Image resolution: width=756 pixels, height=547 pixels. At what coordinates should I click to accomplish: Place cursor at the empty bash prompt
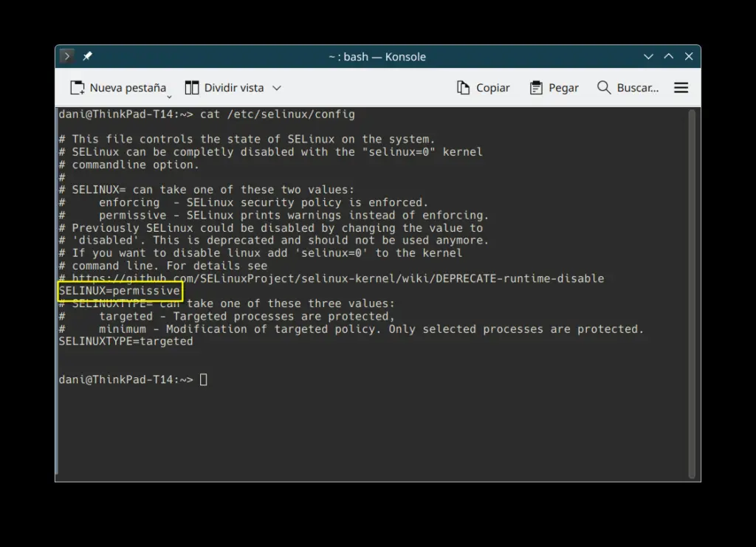(204, 379)
